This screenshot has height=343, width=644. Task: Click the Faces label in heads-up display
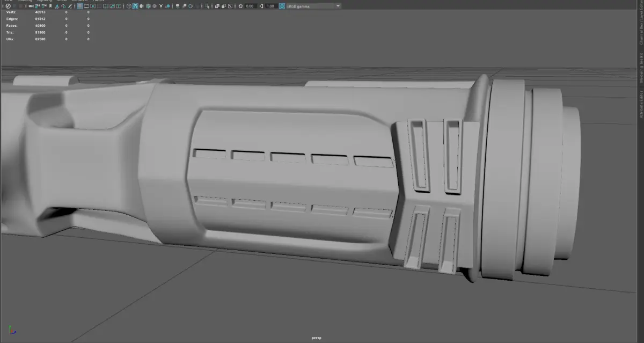click(x=12, y=25)
